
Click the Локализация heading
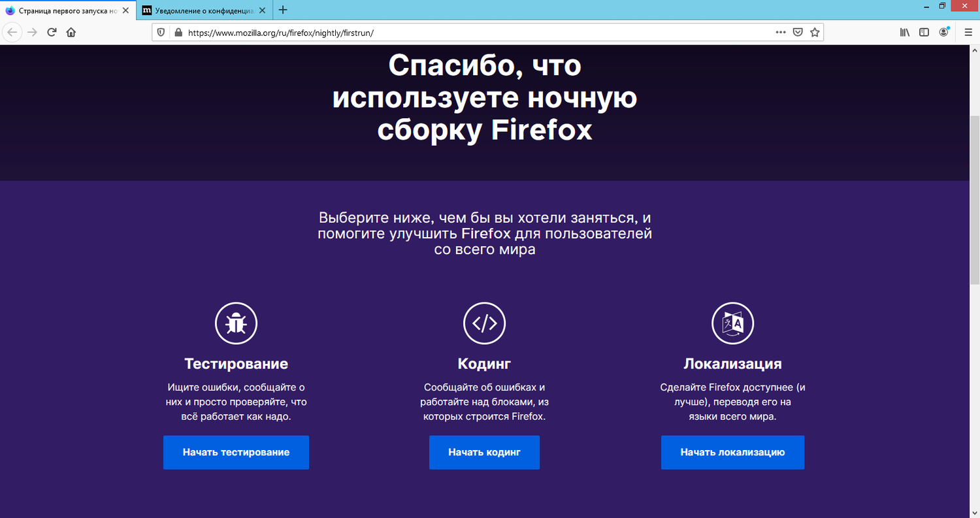click(x=732, y=364)
